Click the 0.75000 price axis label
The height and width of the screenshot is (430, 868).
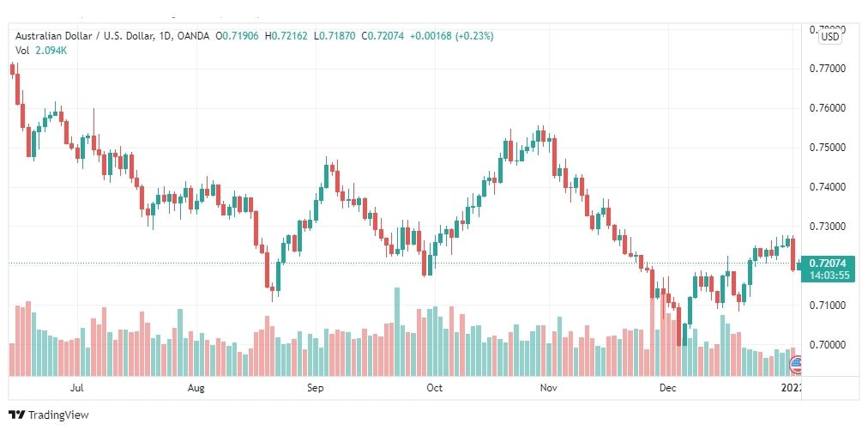(827, 148)
